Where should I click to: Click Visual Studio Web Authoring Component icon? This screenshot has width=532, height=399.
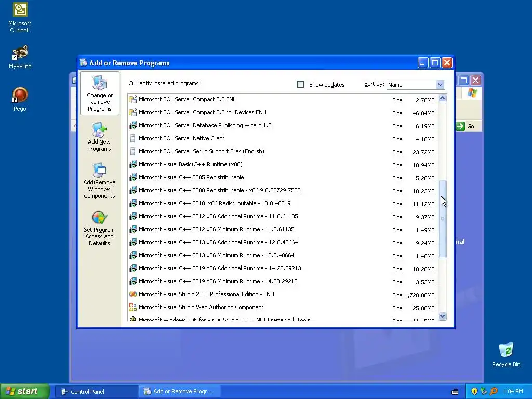(x=133, y=308)
